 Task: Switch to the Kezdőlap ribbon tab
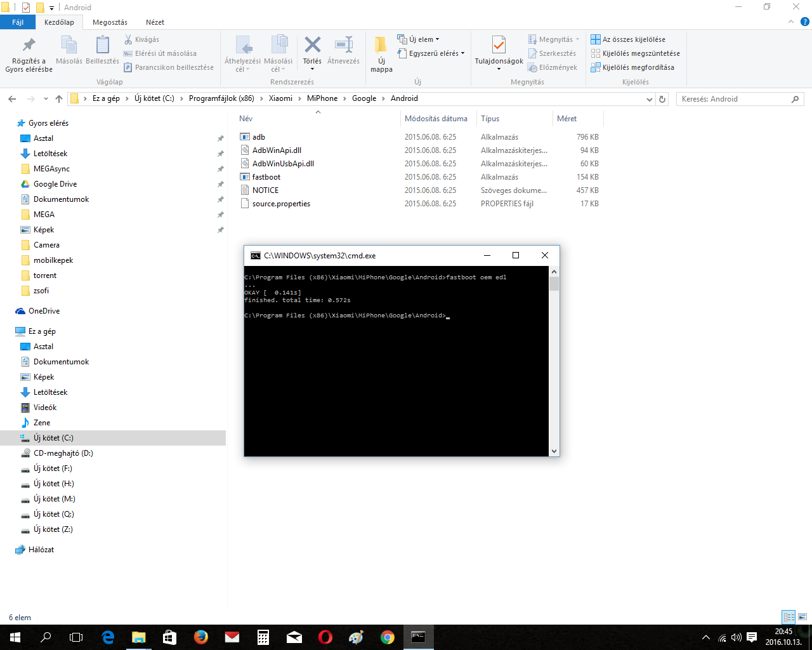click(x=59, y=22)
